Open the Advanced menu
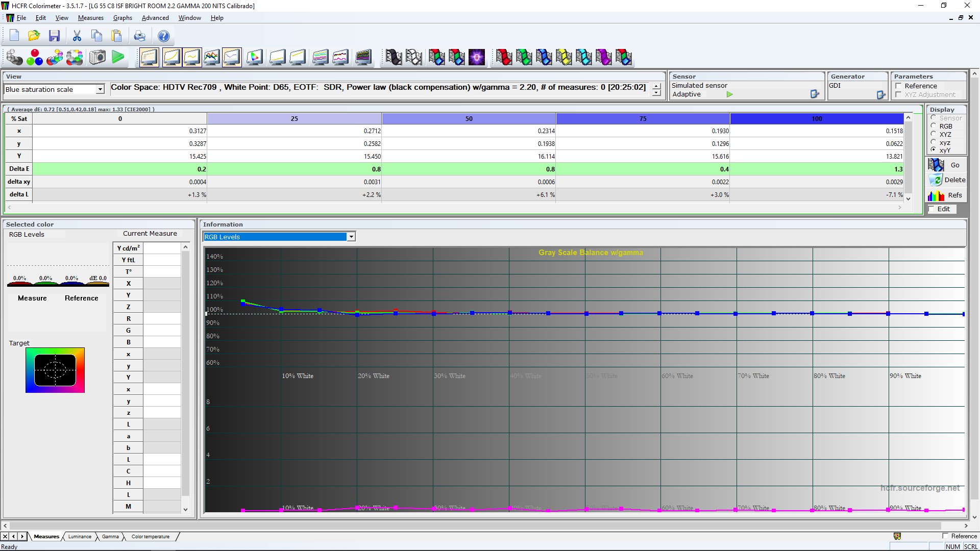The image size is (980, 551). [x=155, y=18]
